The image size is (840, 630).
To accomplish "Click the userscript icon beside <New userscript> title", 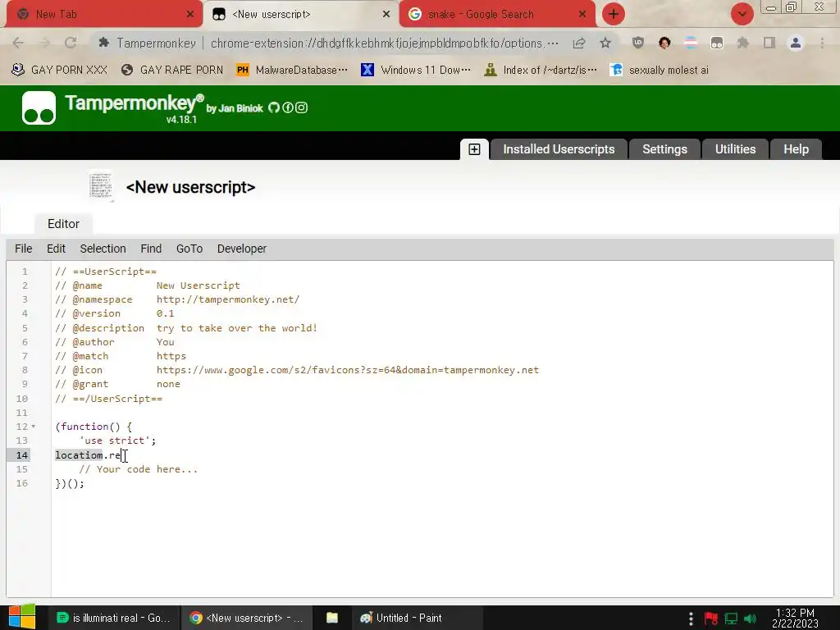I will (101, 186).
